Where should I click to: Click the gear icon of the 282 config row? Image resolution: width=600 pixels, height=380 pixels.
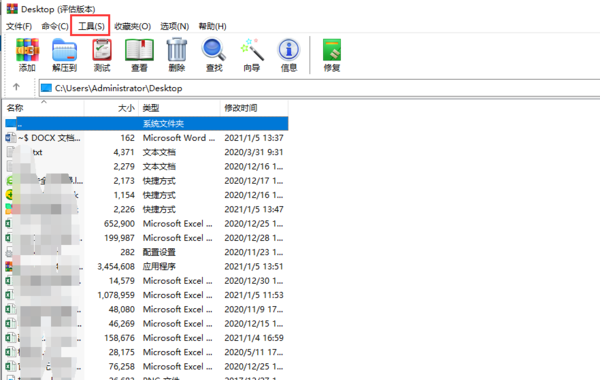pos(8,252)
